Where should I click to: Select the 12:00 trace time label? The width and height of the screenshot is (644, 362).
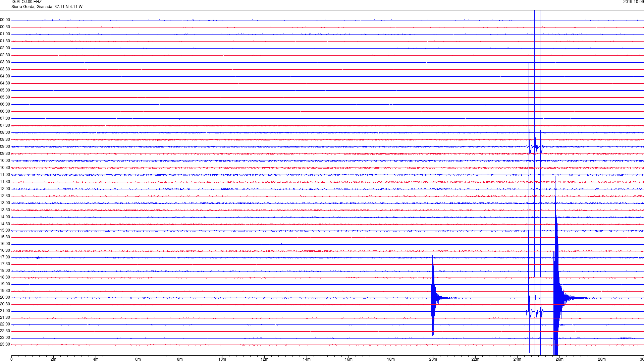(5, 189)
